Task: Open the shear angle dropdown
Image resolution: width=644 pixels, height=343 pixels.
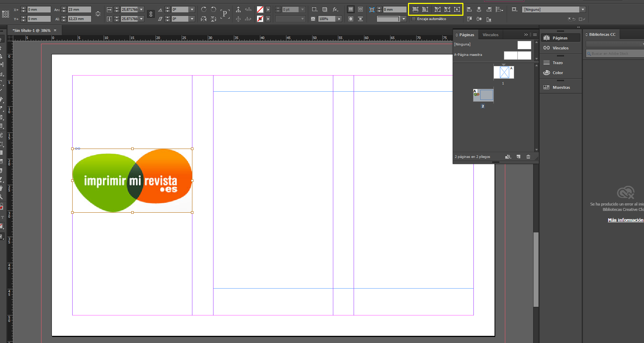Action: click(192, 19)
